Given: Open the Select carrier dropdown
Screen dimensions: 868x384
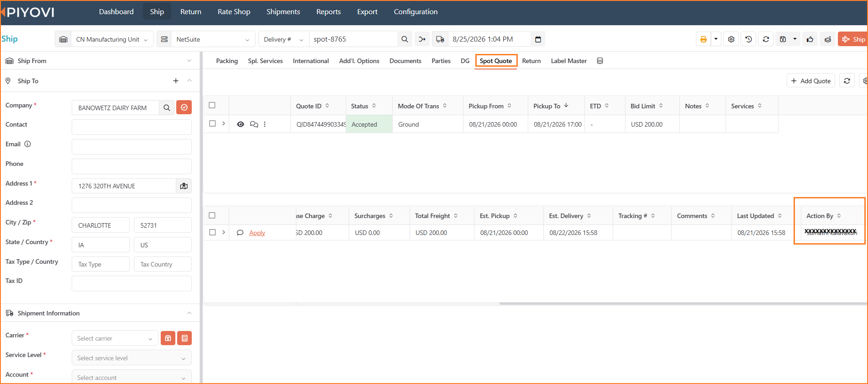Looking at the screenshot, I should point(115,338).
